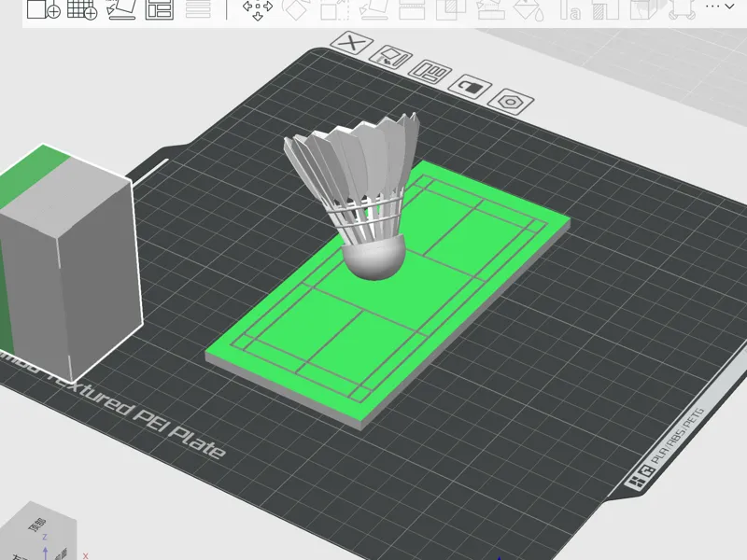Open the Support painting tool
This screenshot has height=560, width=747.
[x=491, y=9]
